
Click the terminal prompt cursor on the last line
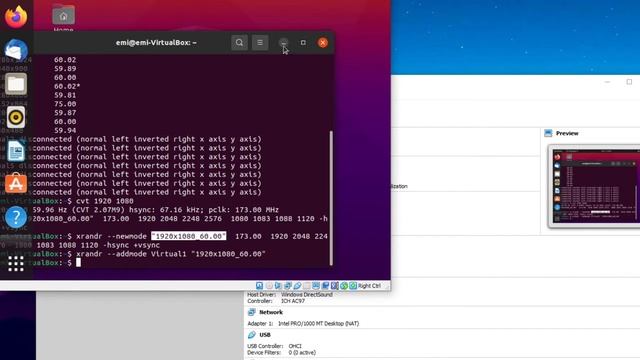tap(78, 263)
